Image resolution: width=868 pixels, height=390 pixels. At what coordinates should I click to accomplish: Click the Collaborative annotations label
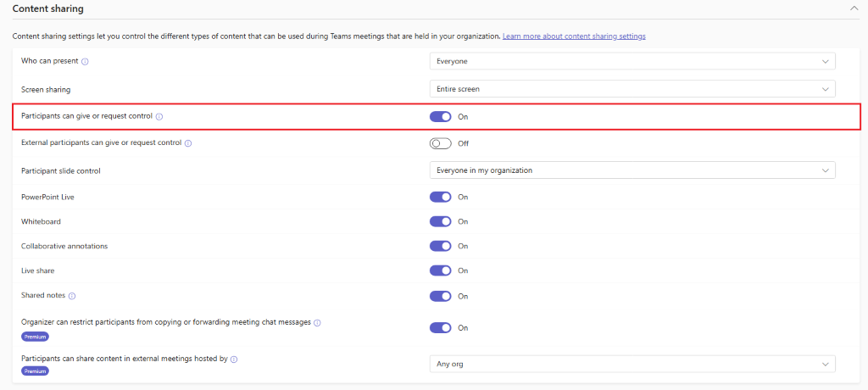coord(64,246)
